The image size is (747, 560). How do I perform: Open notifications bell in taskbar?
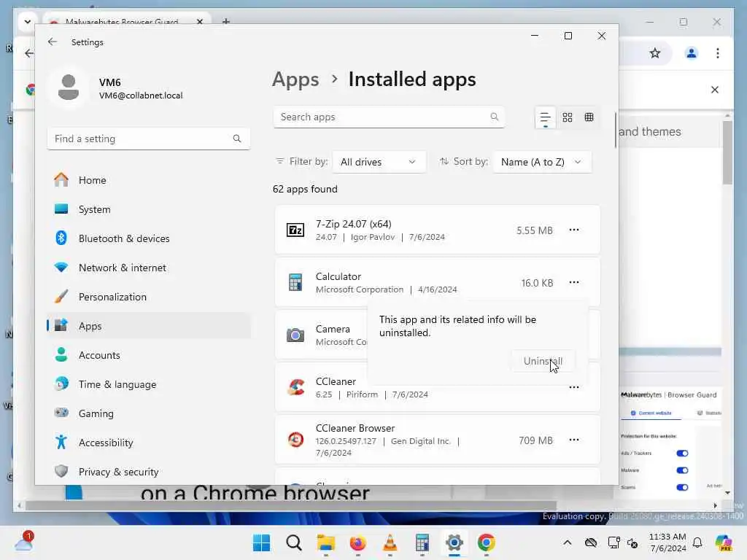pyautogui.click(x=697, y=542)
